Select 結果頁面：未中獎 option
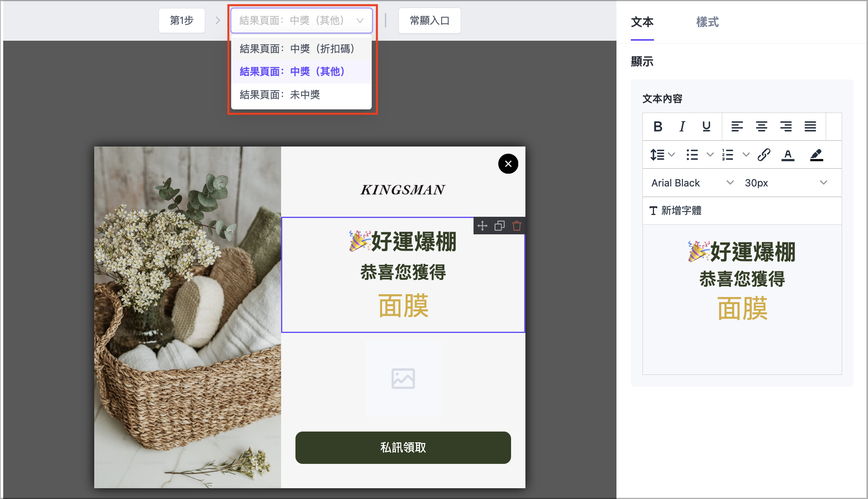Screen dimensions: 868x499 tap(280, 95)
